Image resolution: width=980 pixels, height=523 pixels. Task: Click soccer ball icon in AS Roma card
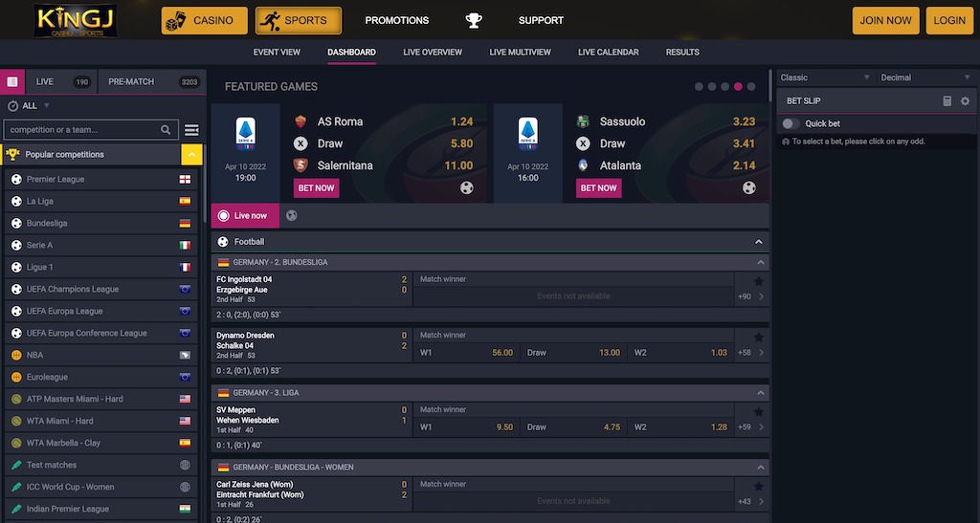(x=467, y=187)
